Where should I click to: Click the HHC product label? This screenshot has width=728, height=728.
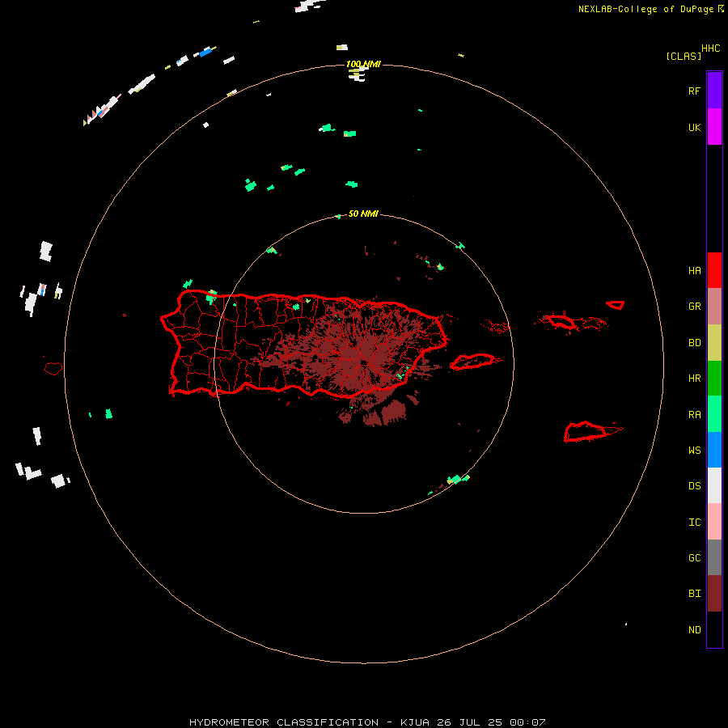point(711,49)
